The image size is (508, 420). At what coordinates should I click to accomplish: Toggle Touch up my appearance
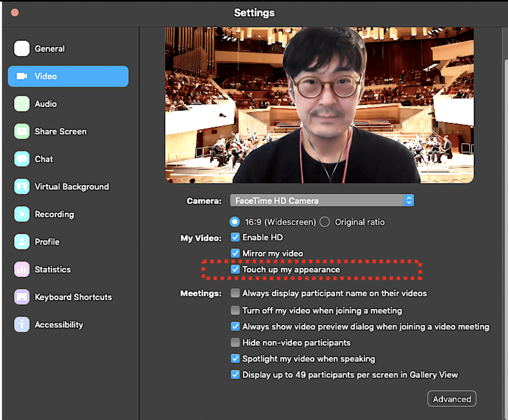235,269
